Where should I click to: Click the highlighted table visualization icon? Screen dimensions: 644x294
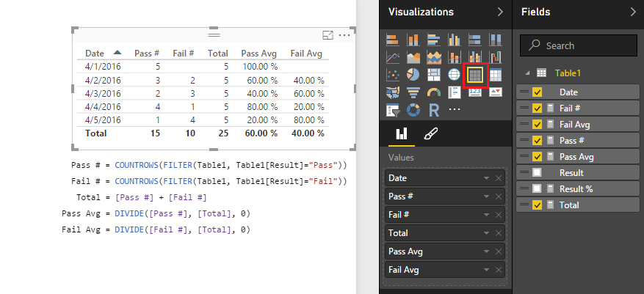click(x=475, y=75)
